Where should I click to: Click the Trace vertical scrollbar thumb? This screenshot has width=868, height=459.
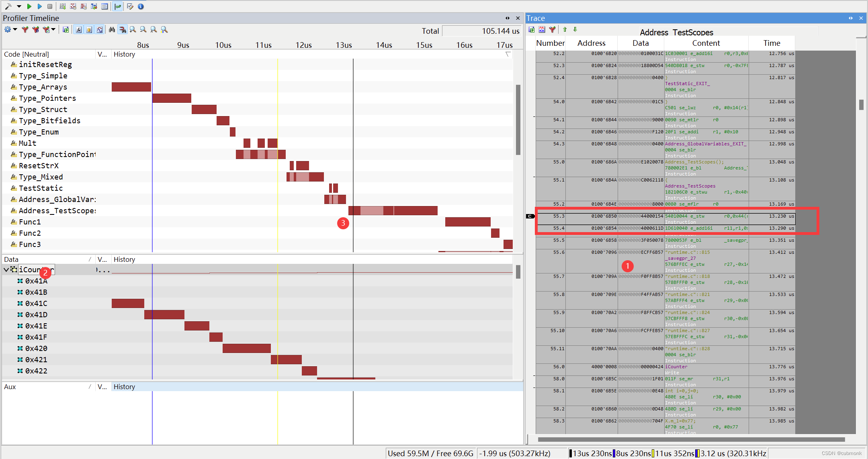click(x=861, y=105)
